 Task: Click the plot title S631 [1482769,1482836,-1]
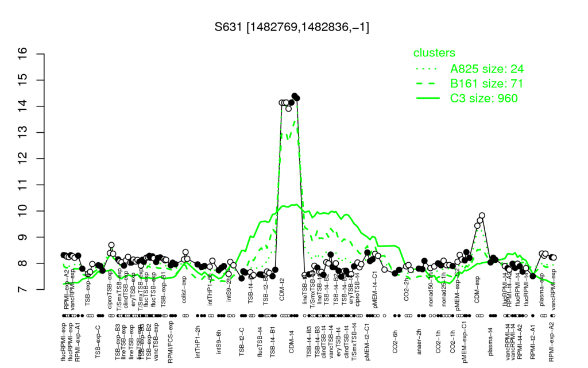coord(292,27)
